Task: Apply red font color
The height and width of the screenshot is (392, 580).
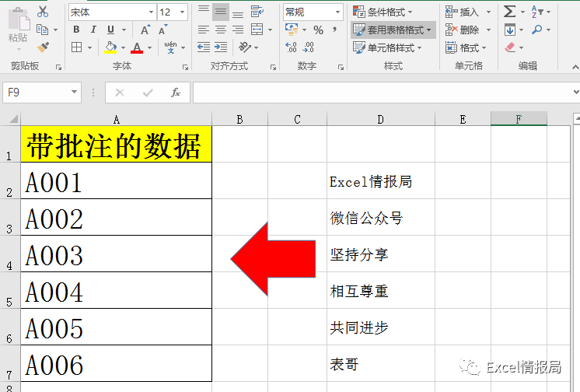Action: click(137, 47)
